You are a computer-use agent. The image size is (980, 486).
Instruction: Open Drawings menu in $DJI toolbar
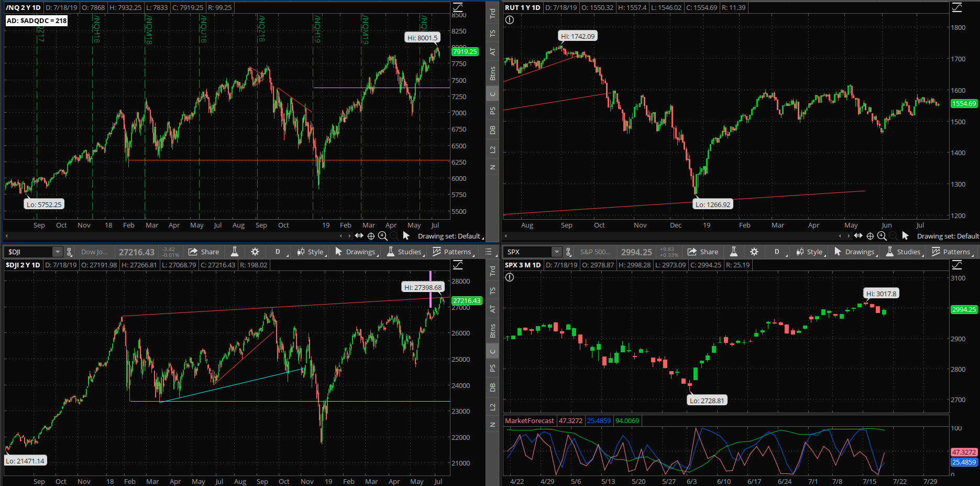tap(357, 252)
